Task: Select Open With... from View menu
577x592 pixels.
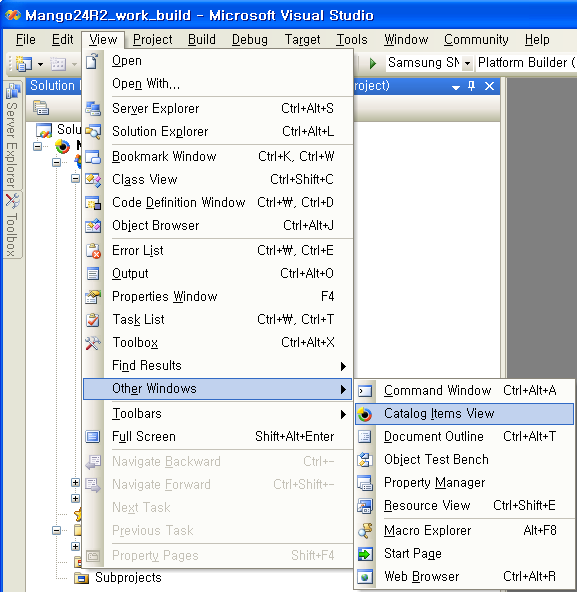Action: tap(218, 84)
